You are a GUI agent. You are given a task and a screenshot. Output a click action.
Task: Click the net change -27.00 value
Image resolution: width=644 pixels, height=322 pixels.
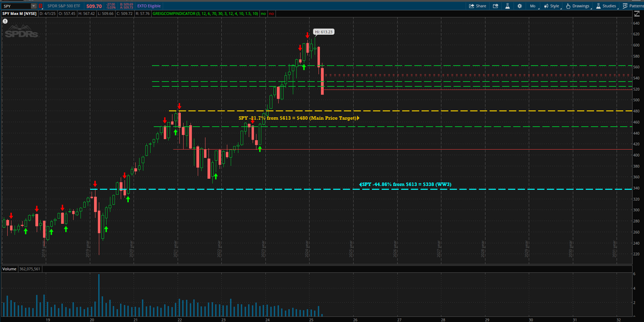111,4
